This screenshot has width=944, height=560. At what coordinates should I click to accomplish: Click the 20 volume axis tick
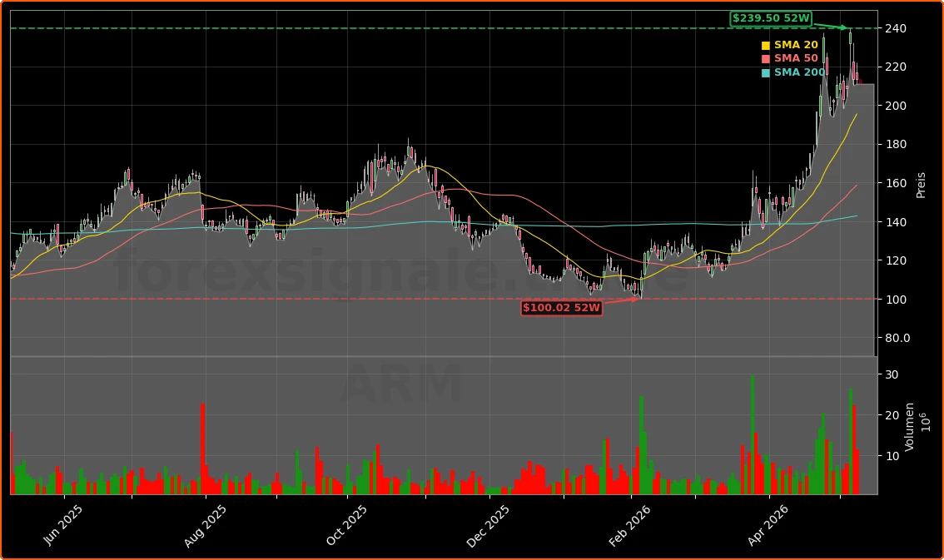pyautogui.click(x=892, y=415)
